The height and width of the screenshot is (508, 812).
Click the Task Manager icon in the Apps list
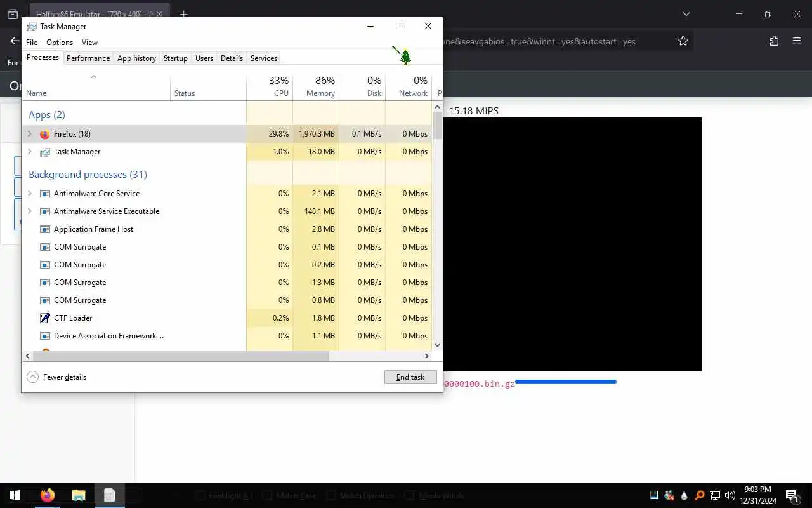click(x=44, y=152)
